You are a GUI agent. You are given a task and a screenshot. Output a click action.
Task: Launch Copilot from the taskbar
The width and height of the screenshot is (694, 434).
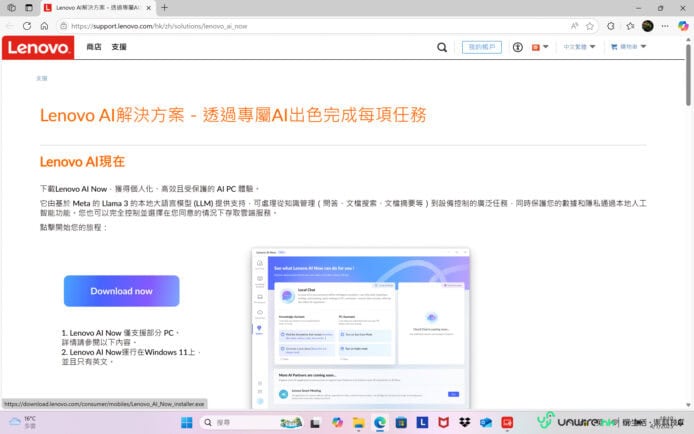click(337, 423)
